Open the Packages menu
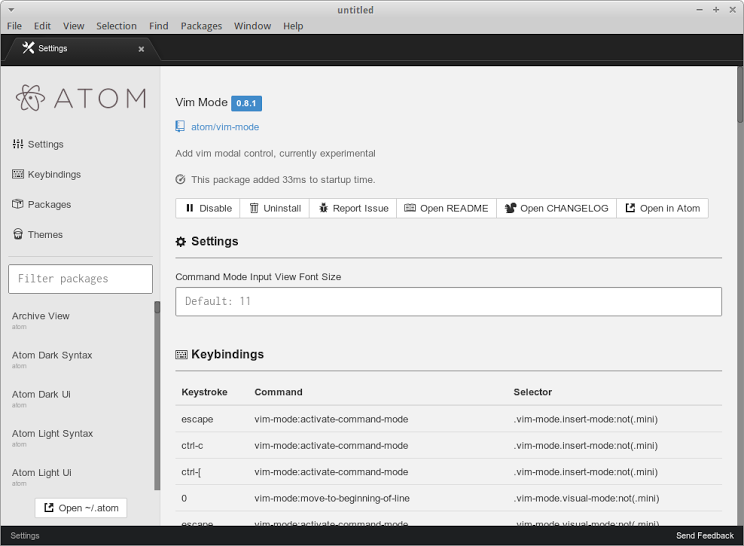The width and height of the screenshot is (744, 546). point(201,26)
